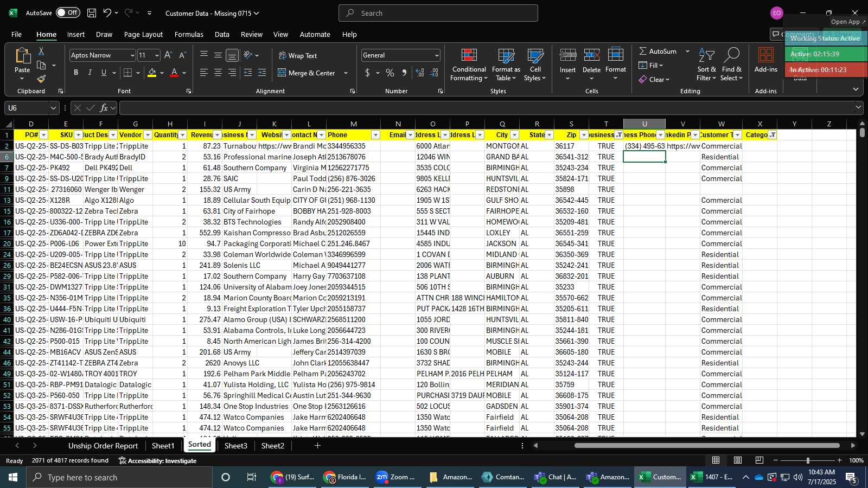Screen dimensions: 868x488
Task: Click Find & Select button
Action: [x=732, y=65]
